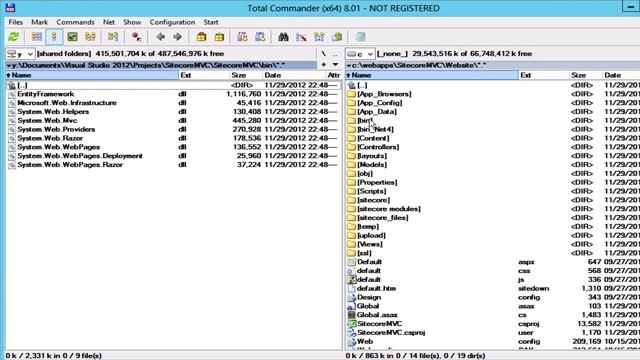
Task: Select the System.Web.WebPages.Deployment file
Action: pos(173,156)
